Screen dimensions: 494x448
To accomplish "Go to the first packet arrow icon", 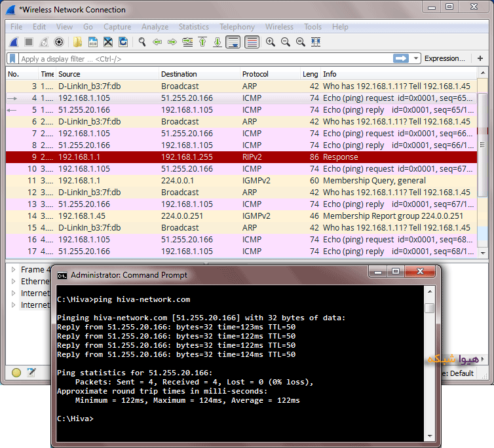I will pos(202,42).
